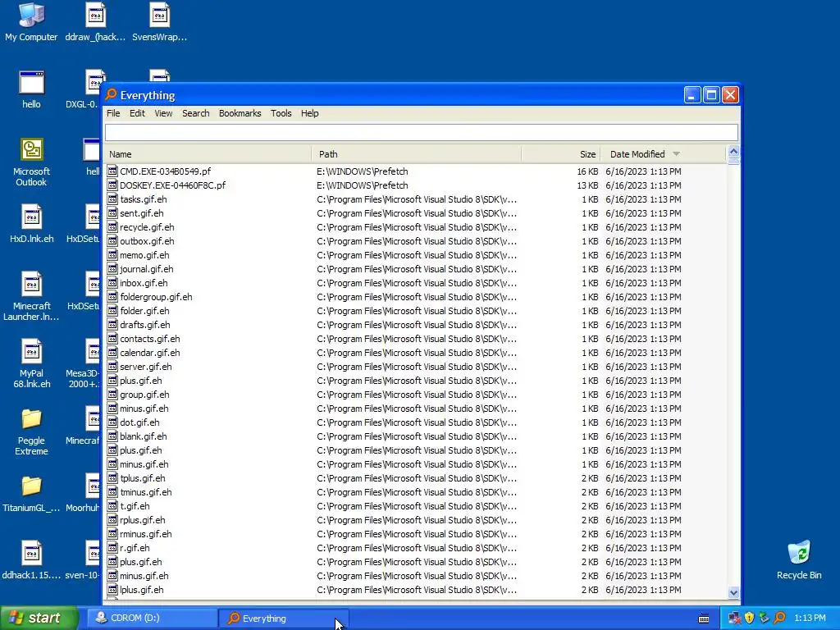This screenshot has height=630, width=840.
Task: Sort results by the Name column header
Action: click(x=207, y=153)
